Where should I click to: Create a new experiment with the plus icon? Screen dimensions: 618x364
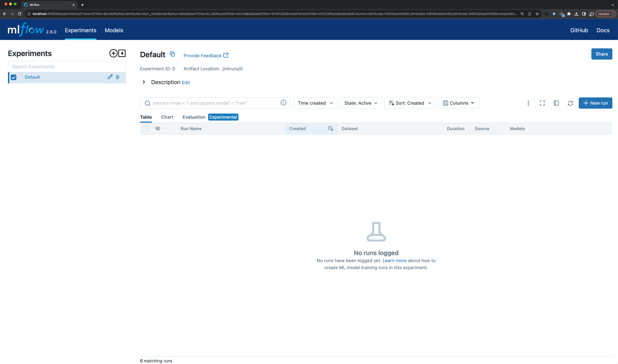(113, 53)
